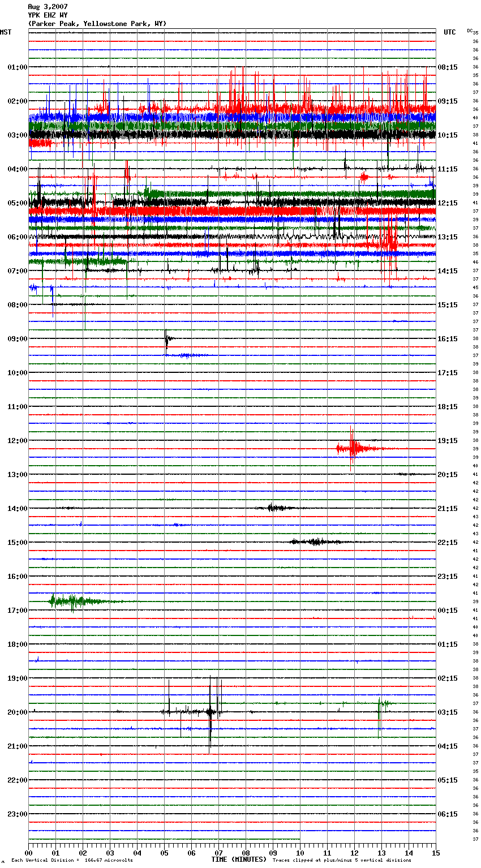Select the 09:00 MST time label
Screen dimensions: 481x868
(x=18, y=338)
